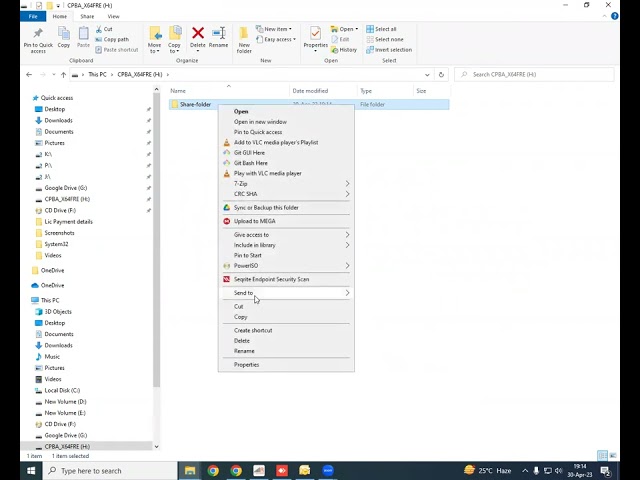Open the address bar history dropdown
Image resolution: width=640 pixels, height=480 pixels.
coord(427,75)
